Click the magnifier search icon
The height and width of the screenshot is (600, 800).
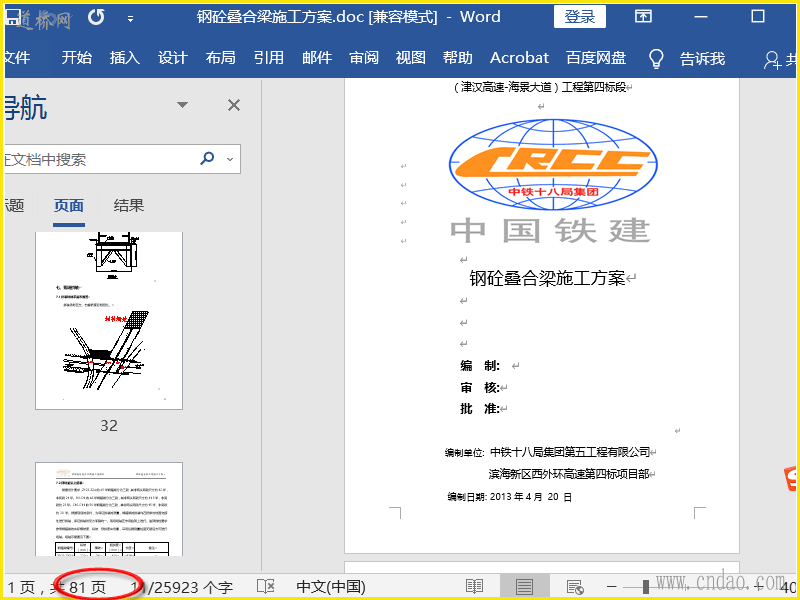pyautogui.click(x=207, y=158)
